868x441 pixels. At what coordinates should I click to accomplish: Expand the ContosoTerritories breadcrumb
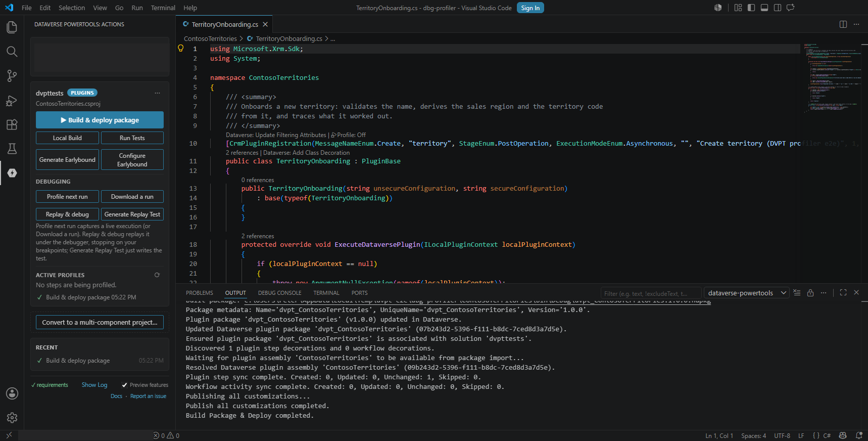click(x=210, y=39)
